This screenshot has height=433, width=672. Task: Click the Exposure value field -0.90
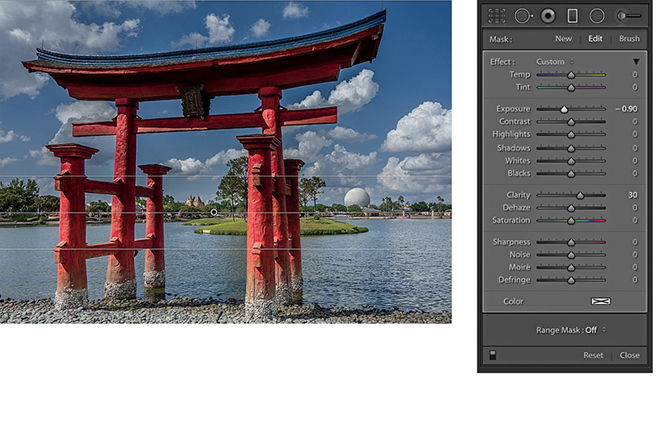(626, 108)
